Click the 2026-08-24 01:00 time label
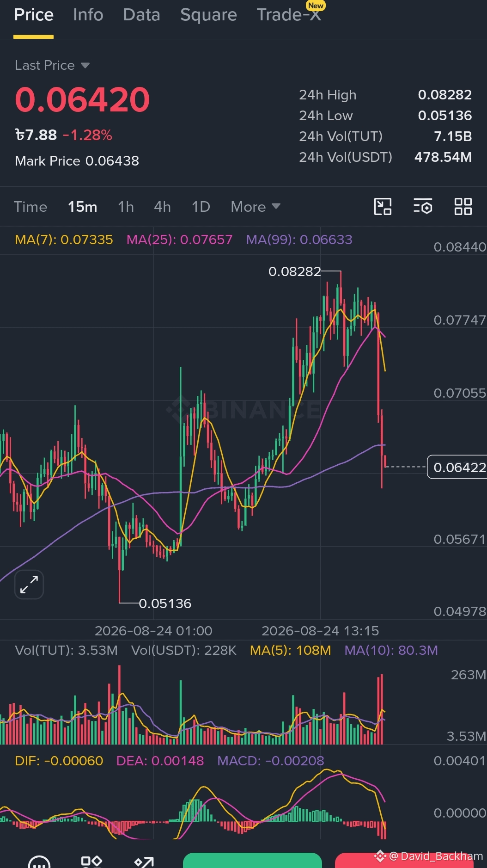This screenshot has width=487, height=868. coord(153,631)
